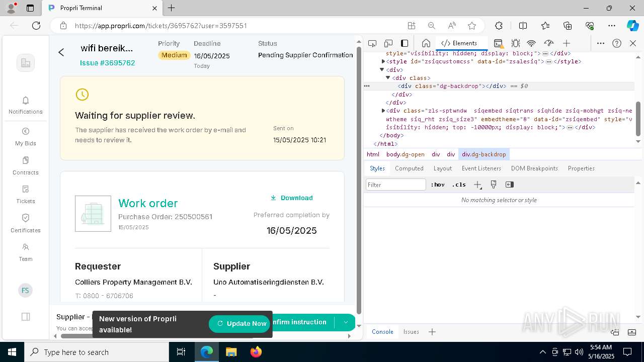Click the address bar URL
The height and width of the screenshot is (362, 644).
pos(161,26)
